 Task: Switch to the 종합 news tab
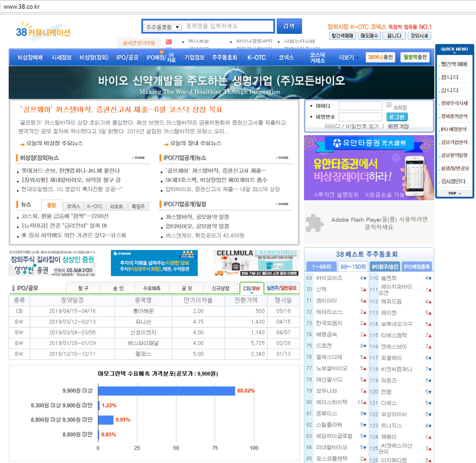click(x=52, y=205)
